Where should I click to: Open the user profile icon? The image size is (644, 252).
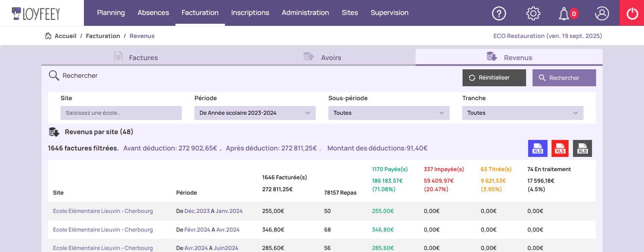point(602,14)
